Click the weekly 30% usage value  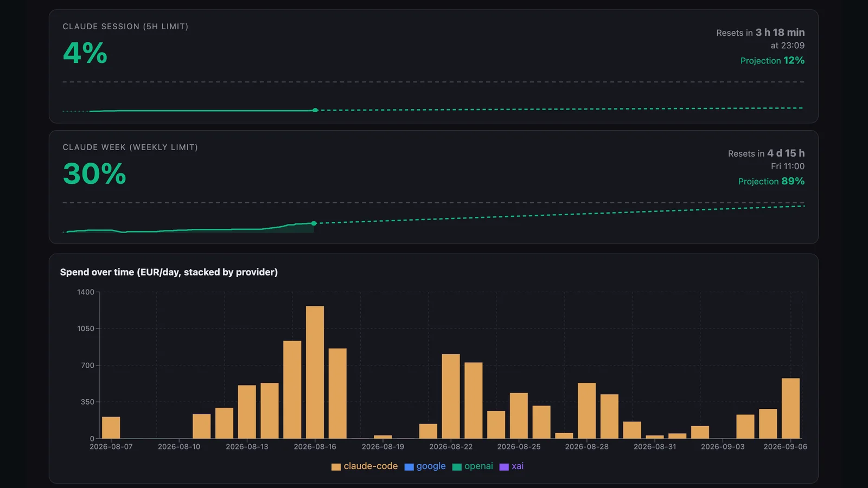pyautogui.click(x=94, y=174)
